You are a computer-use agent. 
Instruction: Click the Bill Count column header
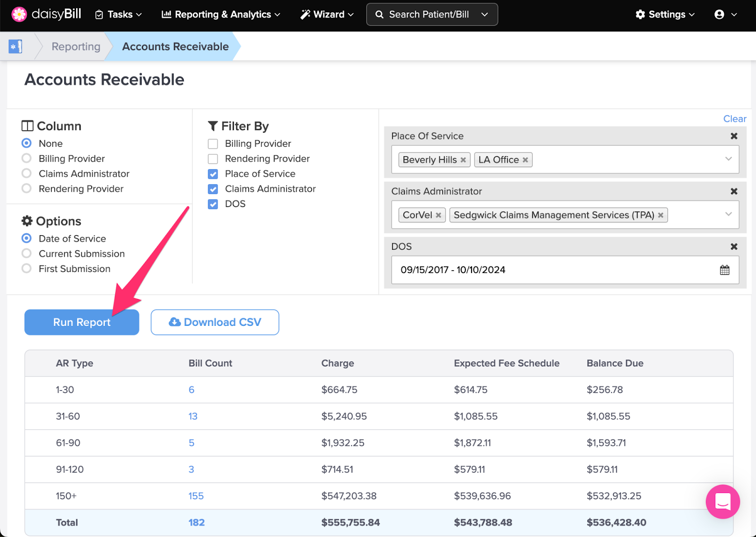pos(210,363)
